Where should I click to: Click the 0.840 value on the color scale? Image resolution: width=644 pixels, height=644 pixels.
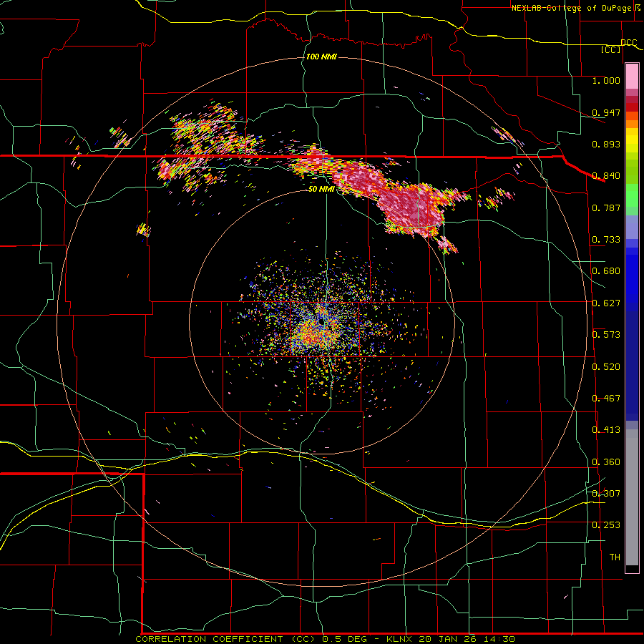(x=606, y=176)
